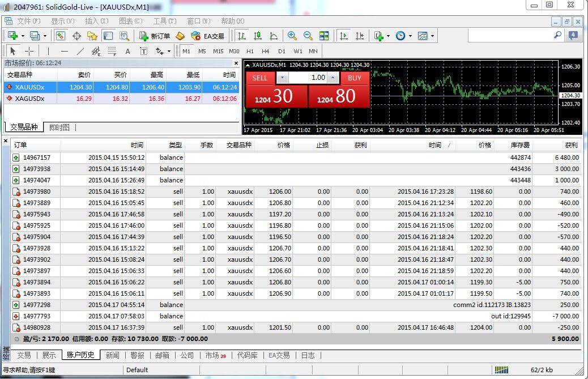This screenshot has height=379, width=588.
Task: Select the MN timeframe
Action: (x=313, y=52)
